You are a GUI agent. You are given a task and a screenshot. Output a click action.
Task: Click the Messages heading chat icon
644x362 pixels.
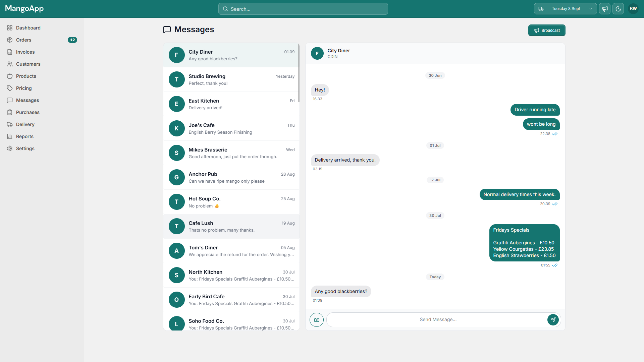pos(167,29)
